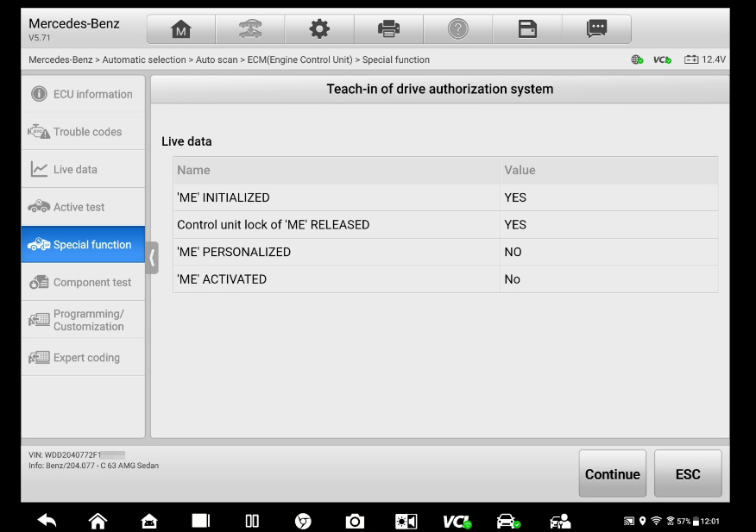Screen dimensions: 756x532
Task: Select Live data in sidebar
Action: (83, 169)
